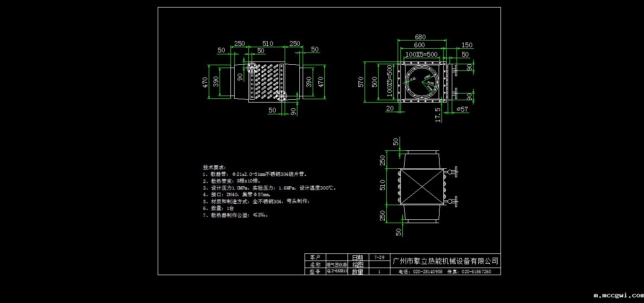The width and height of the screenshot is (644, 303).
Task: Click the empty 客户 value cell
Action: tap(336, 257)
